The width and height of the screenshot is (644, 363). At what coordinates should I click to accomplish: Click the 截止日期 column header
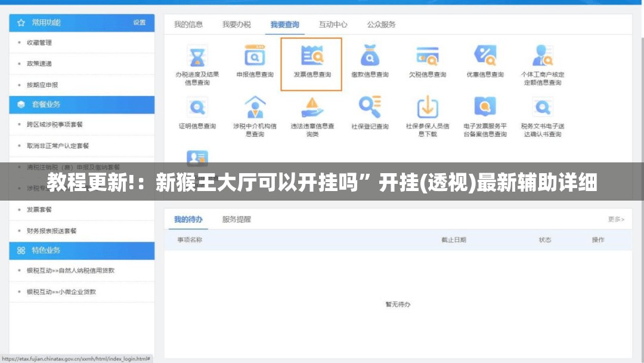(x=454, y=239)
